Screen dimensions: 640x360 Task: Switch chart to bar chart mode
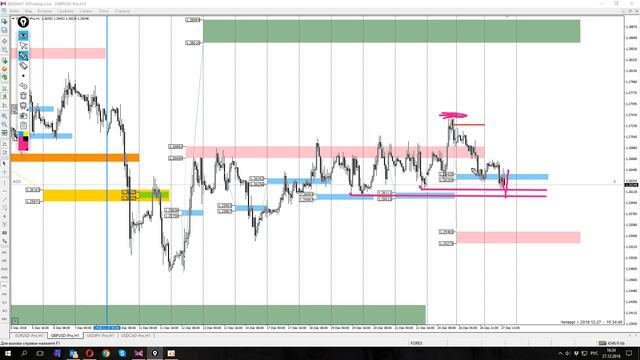pos(4,89)
